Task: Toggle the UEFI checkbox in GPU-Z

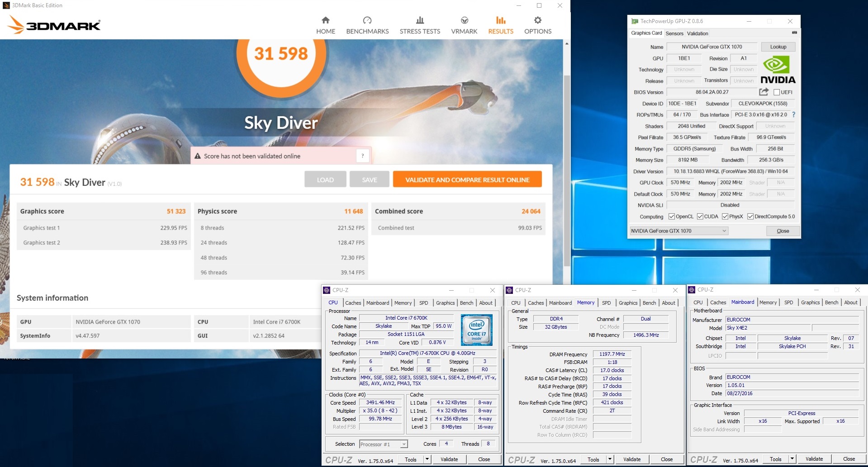Action: click(x=777, y=92)
